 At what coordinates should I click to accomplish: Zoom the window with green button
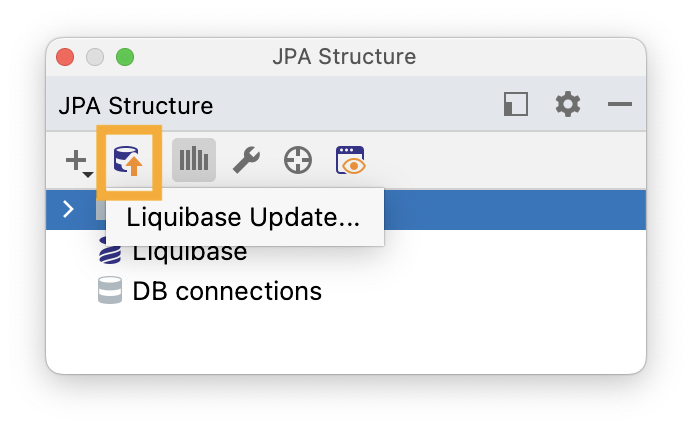(x=125, y=57)
